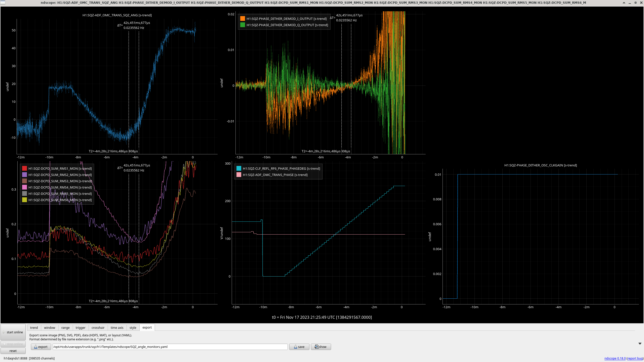Click the export button with download icon
644x362 pixels.
tap(41, 347)
